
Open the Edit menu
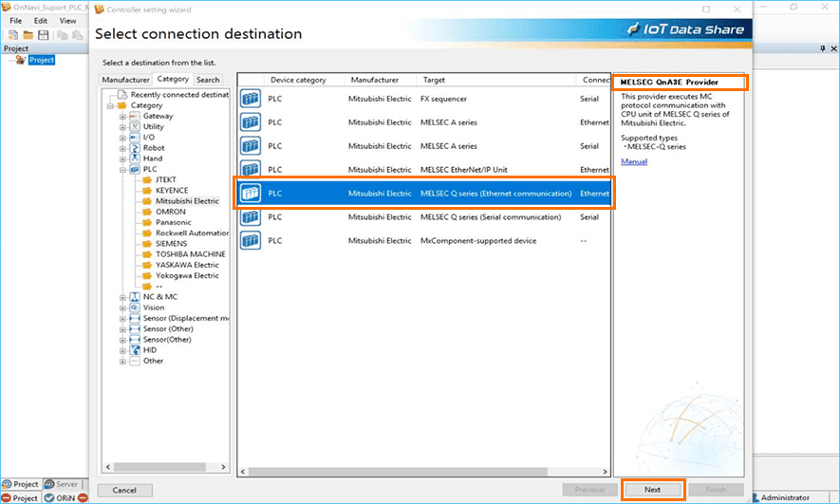tap(41, 21)
